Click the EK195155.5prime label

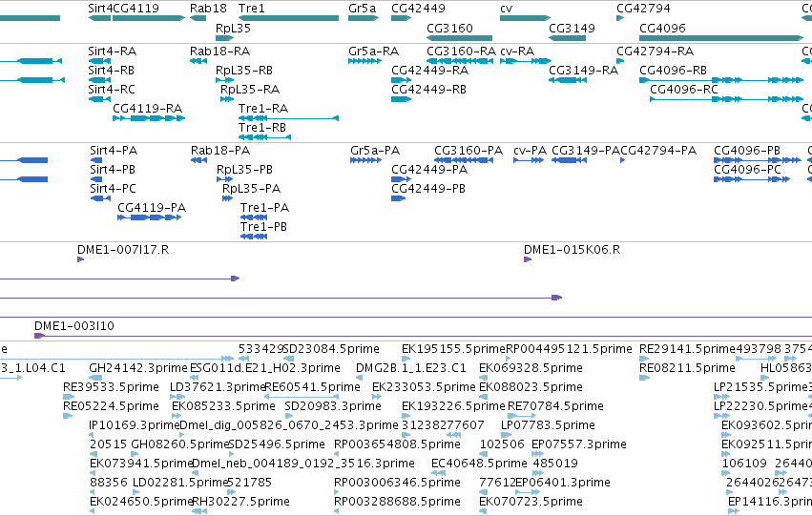pyautogui.click(x=453, y=349)
